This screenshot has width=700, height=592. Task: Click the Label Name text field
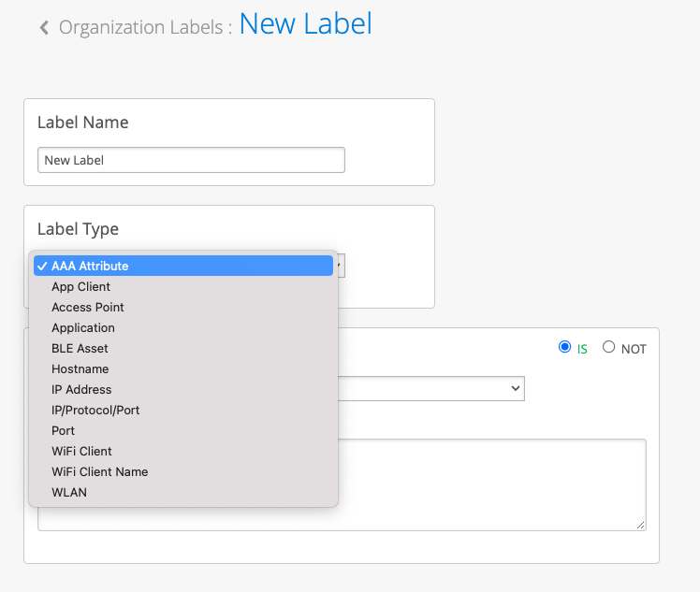[x=191, y=160]
